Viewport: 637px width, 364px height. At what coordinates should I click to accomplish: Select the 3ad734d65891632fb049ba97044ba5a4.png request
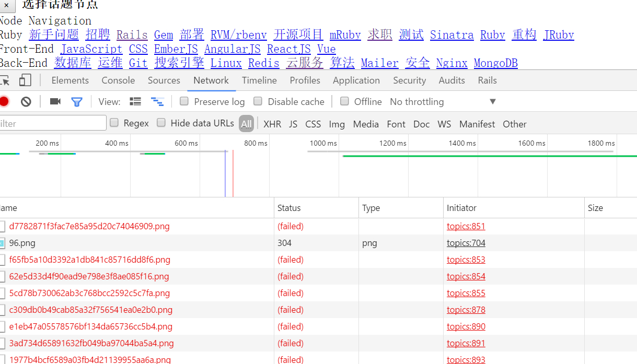(91, 343)
